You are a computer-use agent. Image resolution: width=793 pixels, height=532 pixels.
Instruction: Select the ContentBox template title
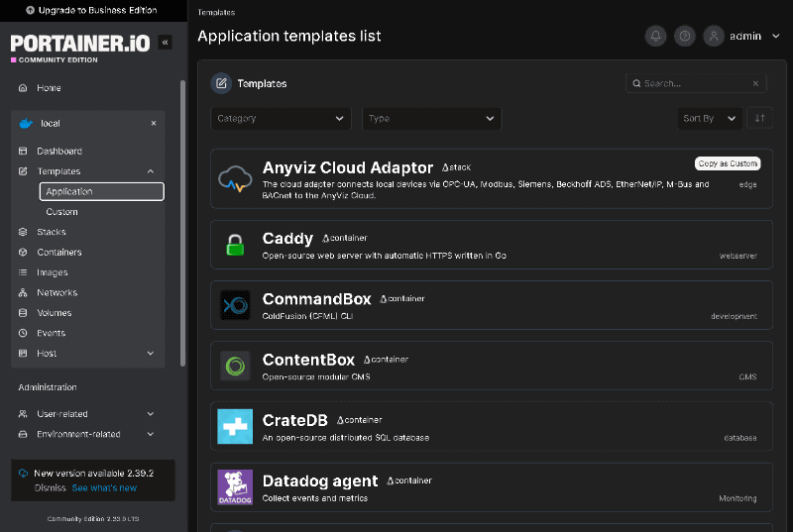pos(308,360)
